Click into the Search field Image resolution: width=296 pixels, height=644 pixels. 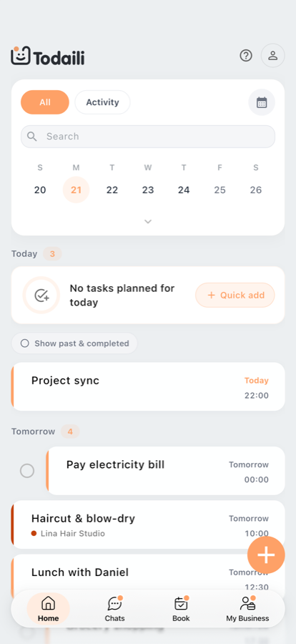(x=148, y=137)
